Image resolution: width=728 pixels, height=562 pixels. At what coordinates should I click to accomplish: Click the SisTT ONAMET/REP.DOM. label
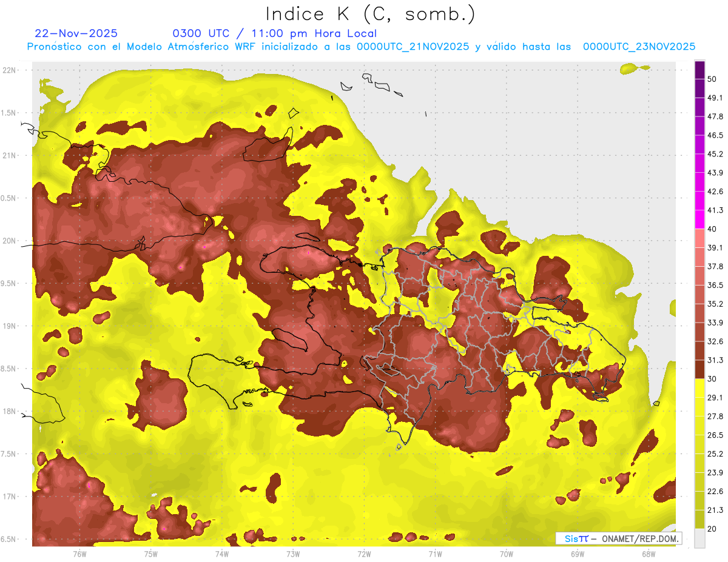pos(618,538)
